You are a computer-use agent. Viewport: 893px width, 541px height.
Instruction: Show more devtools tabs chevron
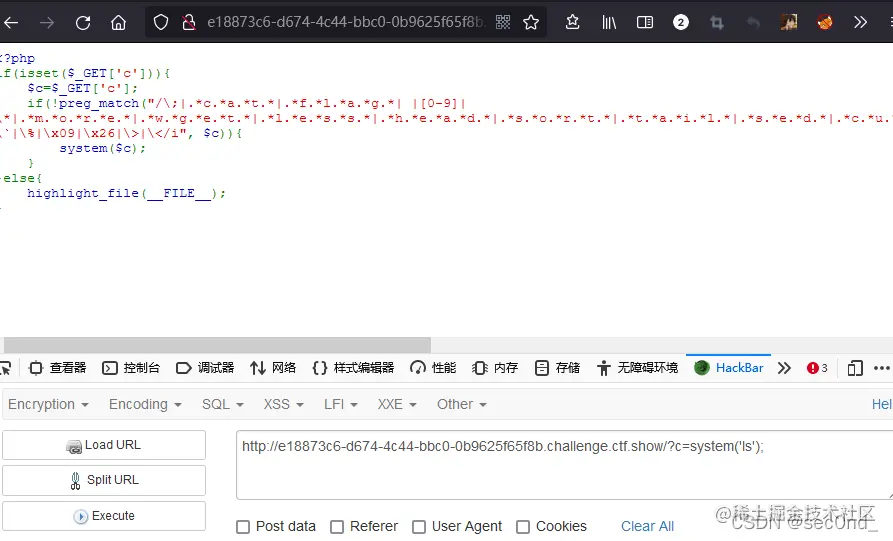[x=784, y=368]
